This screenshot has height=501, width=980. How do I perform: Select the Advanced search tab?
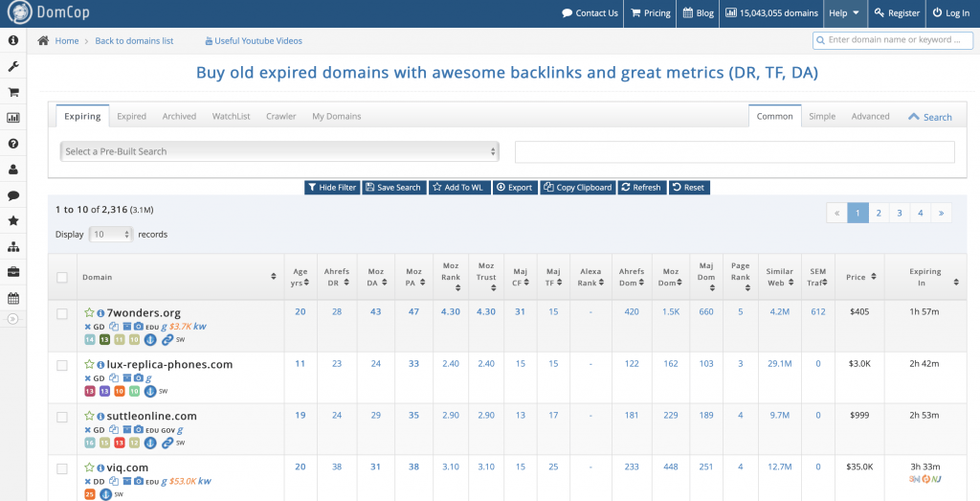pos(870,116)
